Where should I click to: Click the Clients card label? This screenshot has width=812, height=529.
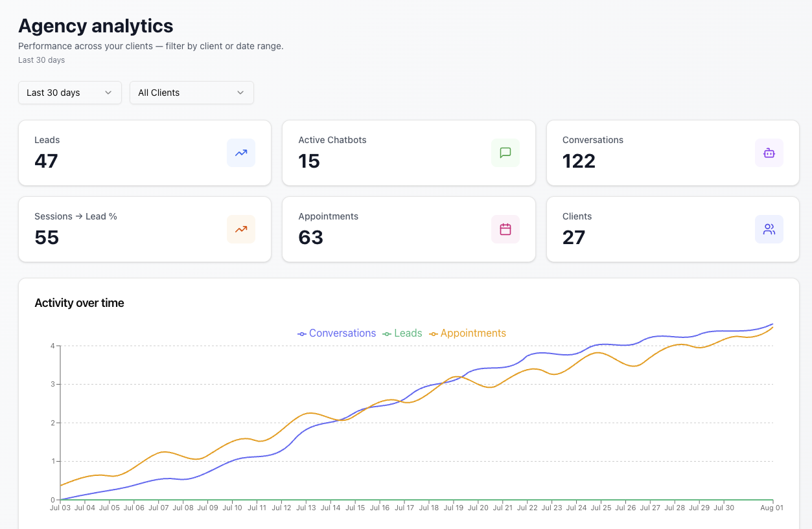(x=577, y=216)
